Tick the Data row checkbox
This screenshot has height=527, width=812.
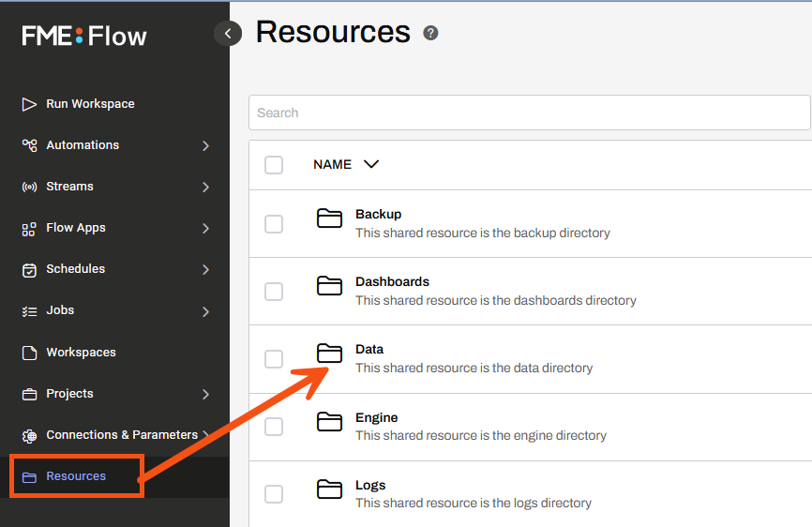click(274, 359)
